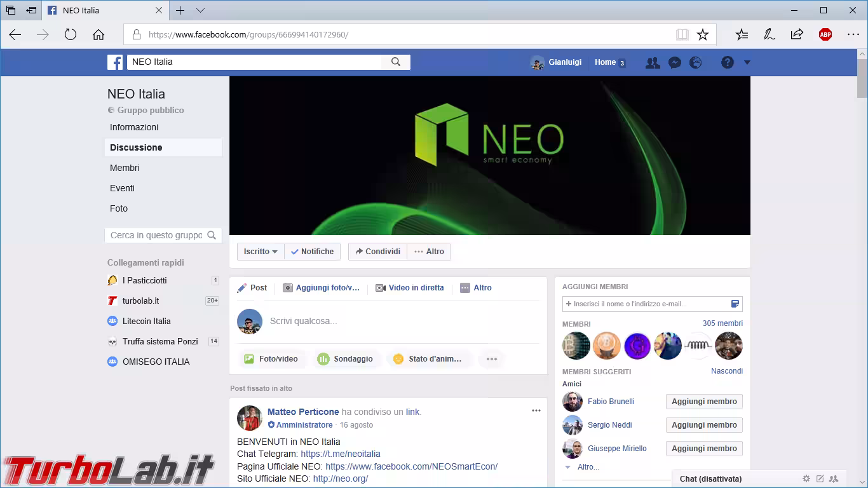The width and height of the screenshot is (868, 488).
Task: Select Video in diretta tab
Action: coord(410,288)
